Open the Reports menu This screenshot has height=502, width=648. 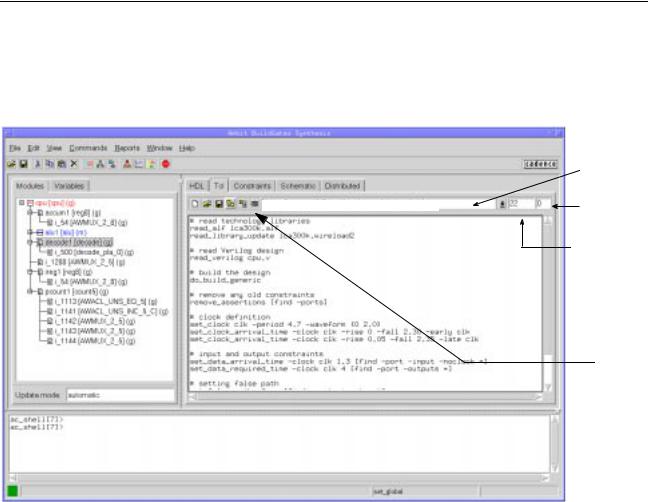point(127,148)
